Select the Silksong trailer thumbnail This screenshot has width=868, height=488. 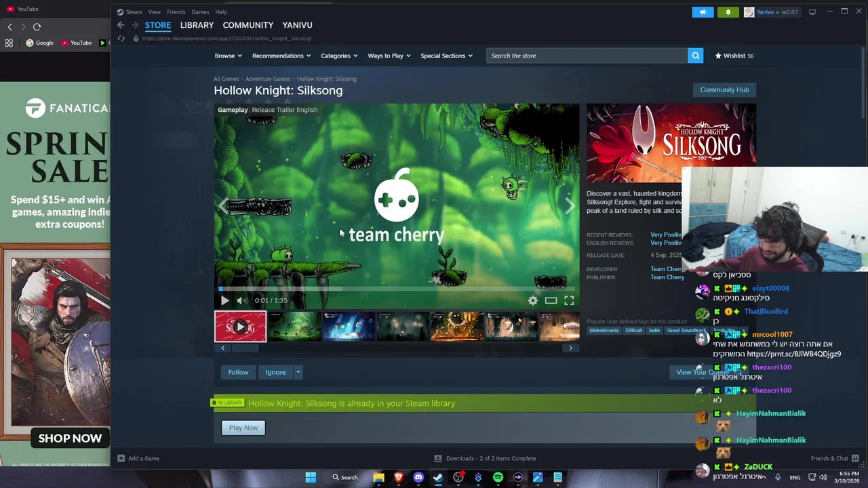(x=240, y=327)
